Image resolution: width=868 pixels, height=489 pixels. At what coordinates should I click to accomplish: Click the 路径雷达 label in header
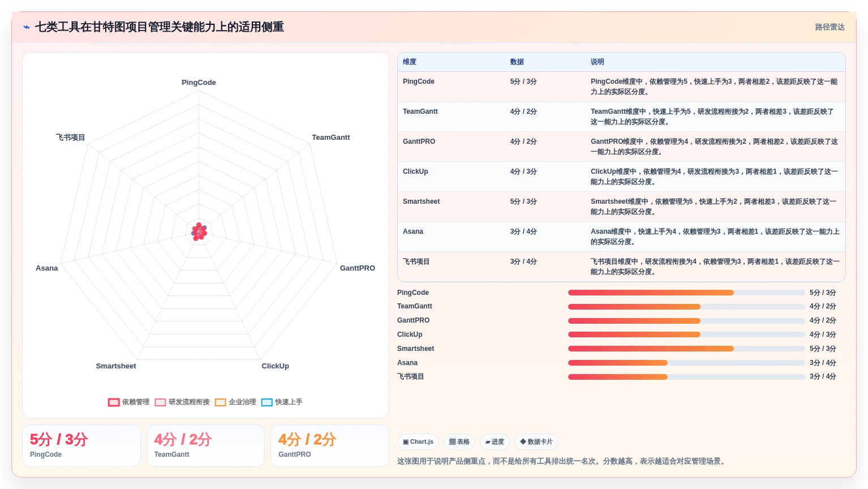pos(830,27)
